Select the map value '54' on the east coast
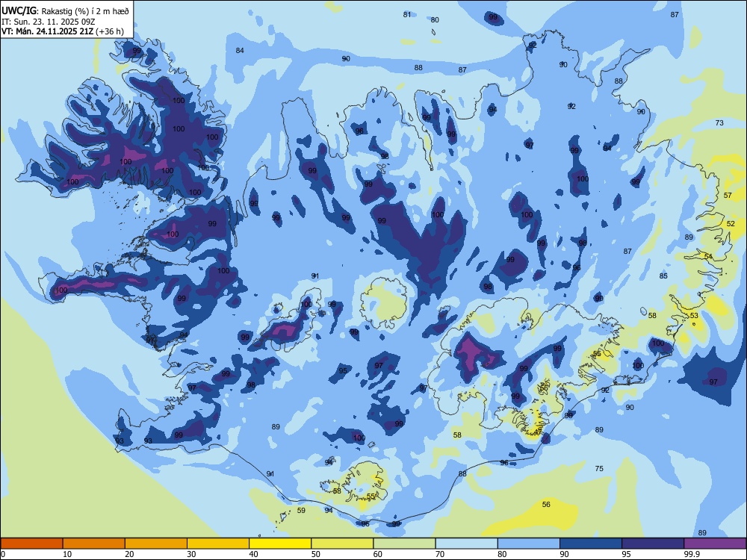 point(708,256)
